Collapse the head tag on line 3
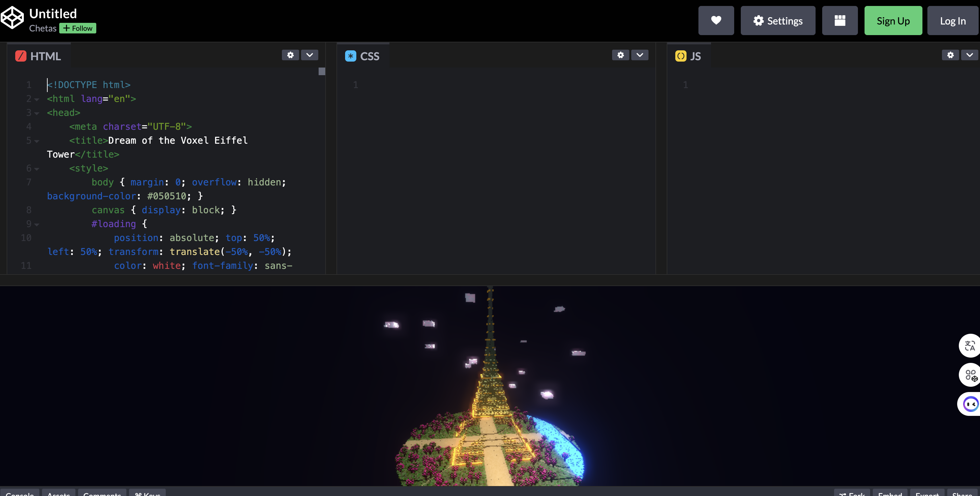Image resolution: width=980 pixels, height=496 pixels. [36, 113]
